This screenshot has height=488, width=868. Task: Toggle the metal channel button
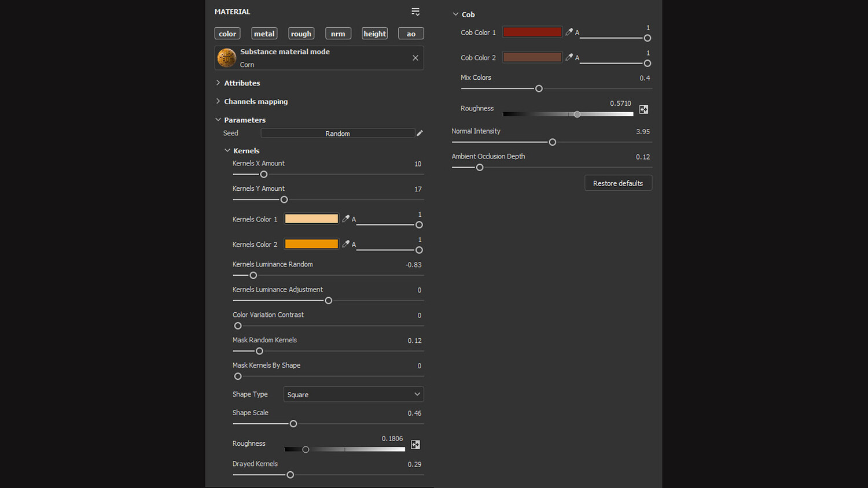pos(264,34)
